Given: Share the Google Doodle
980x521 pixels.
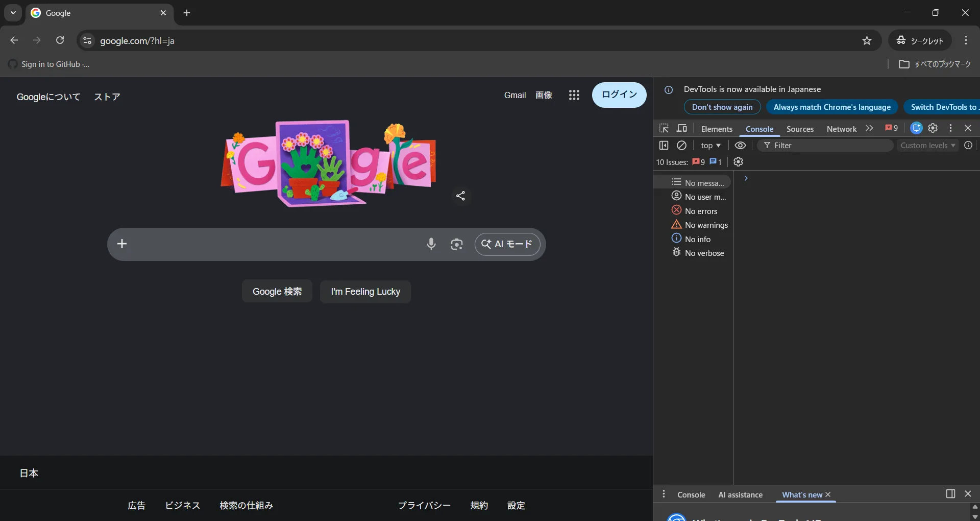Looking at the screenshot, I should point(460,196).
